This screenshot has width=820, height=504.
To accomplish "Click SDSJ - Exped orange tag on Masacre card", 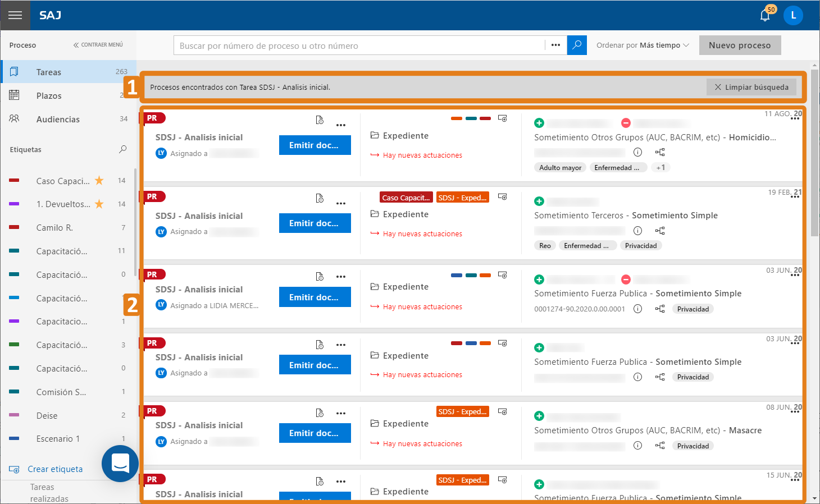I will click(x=462, y=411).
